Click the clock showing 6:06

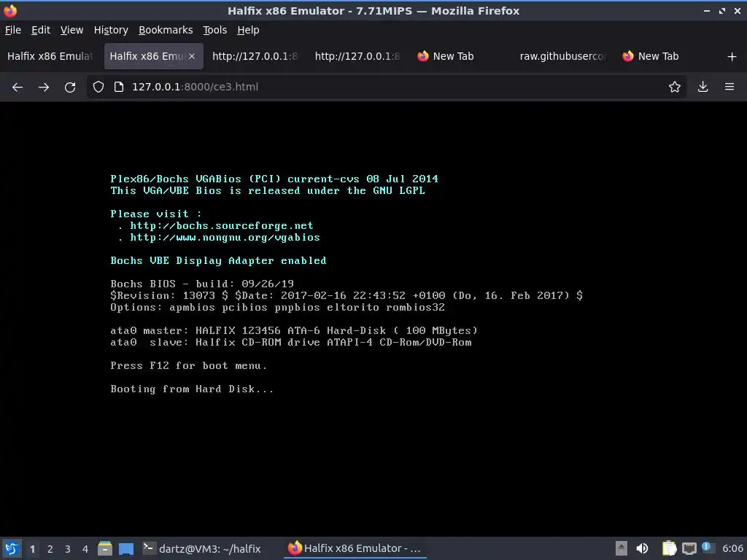pos(732,548)
